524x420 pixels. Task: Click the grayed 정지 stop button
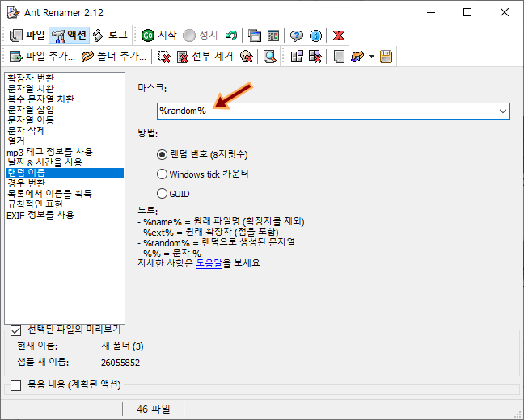tap(201, 36)
